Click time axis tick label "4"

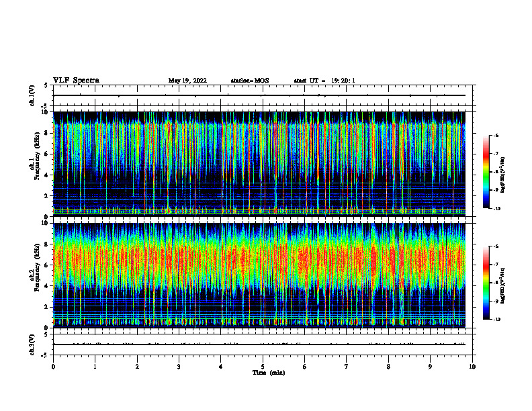pos(221,367)
